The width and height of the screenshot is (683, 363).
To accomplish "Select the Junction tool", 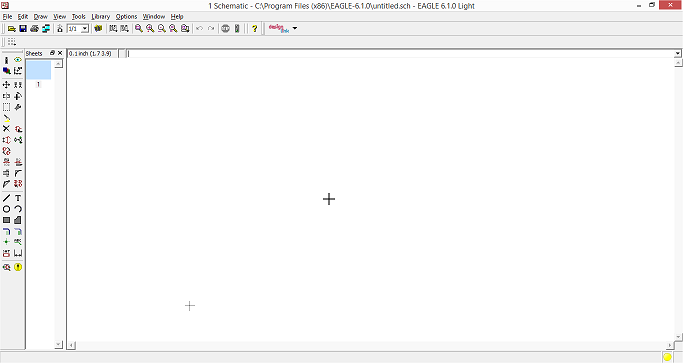I will pyautogui.click(x=7, y=242).
